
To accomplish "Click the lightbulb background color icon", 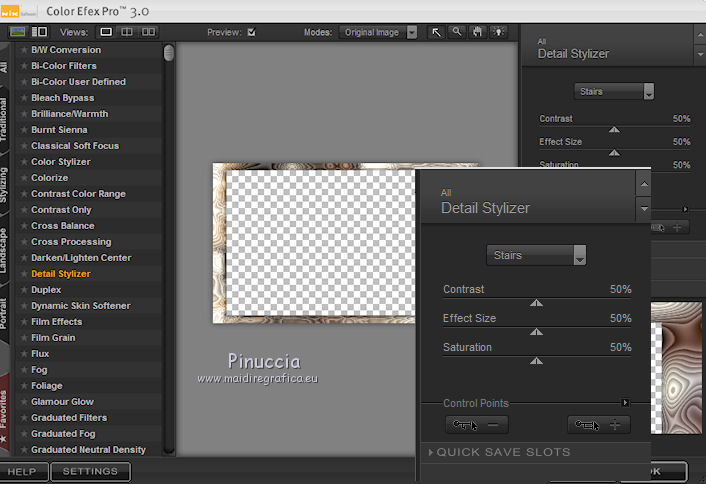I will tap(496, 32).
